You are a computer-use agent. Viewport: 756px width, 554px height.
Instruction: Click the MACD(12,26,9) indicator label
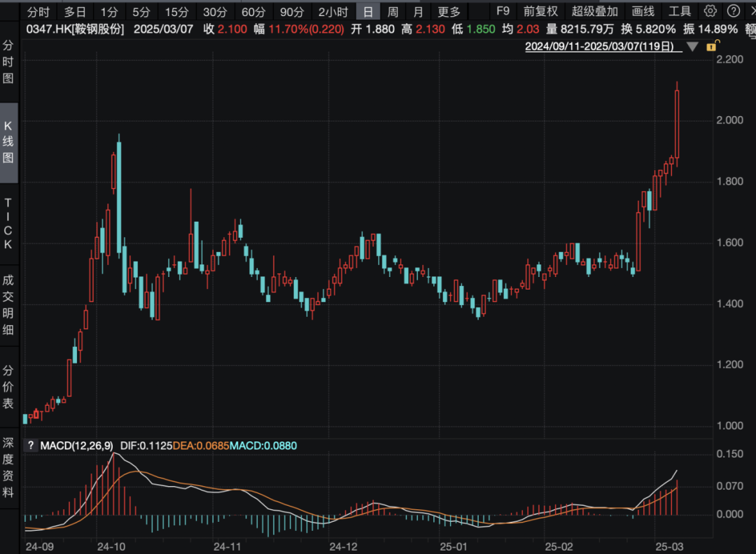click(76, 446)
